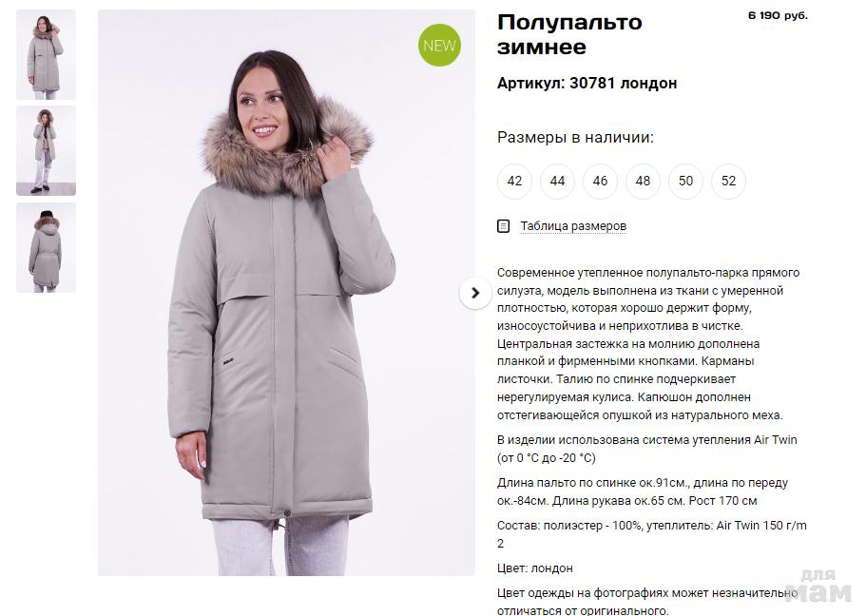
Task: Pick size 52
Action: (x=728, y=181)
